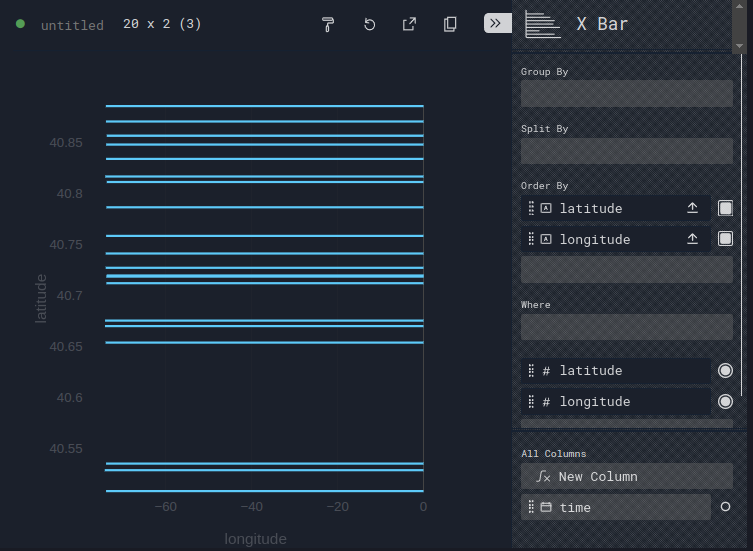Click the untitled view name

click(72, 25)
